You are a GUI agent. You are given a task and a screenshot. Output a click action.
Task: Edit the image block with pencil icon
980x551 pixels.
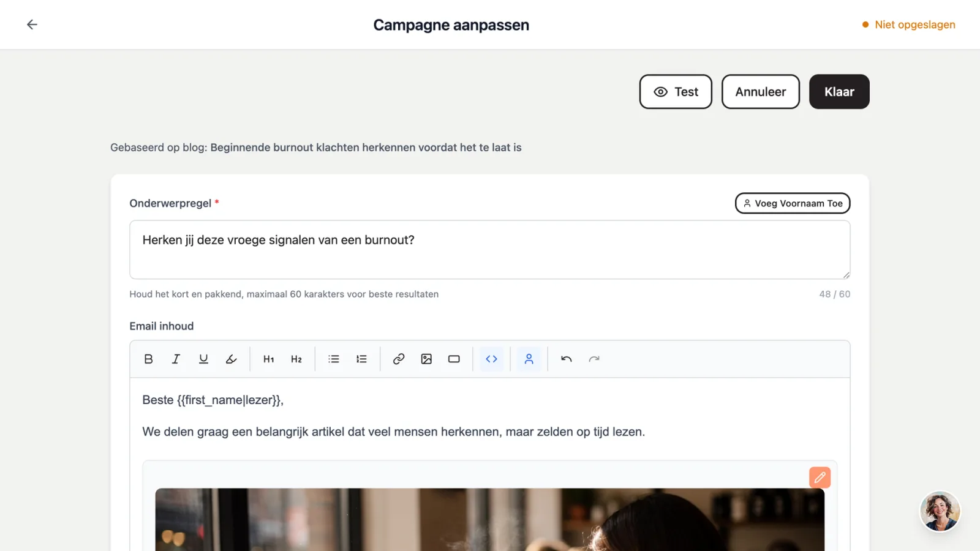(820, 478)
